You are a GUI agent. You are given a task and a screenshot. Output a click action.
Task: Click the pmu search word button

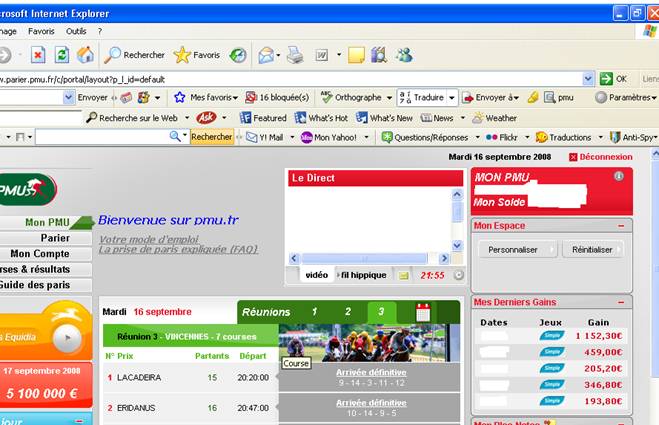pyautogui.click(x=559, y=98)
